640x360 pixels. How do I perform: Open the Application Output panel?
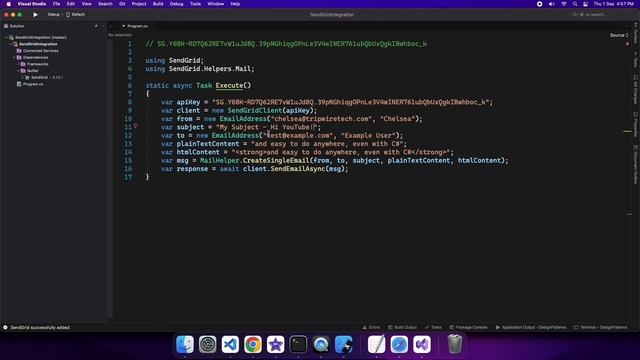pos(531,327)
